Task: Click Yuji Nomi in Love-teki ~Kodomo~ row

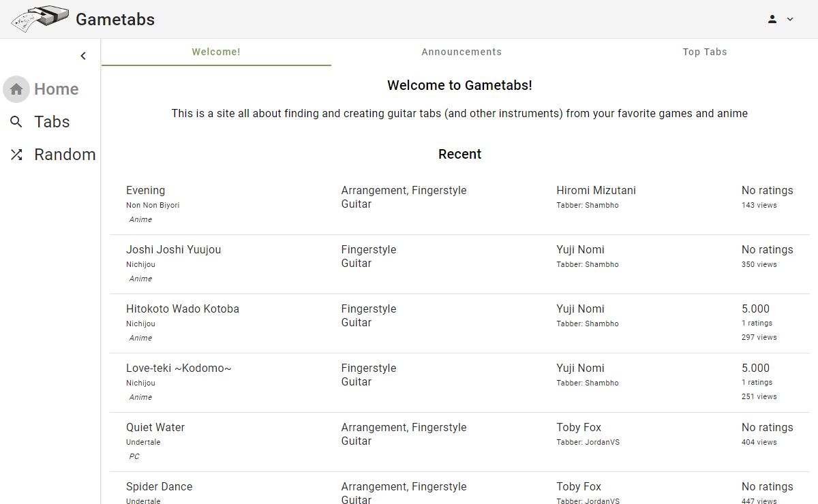Action: [580, 368]
